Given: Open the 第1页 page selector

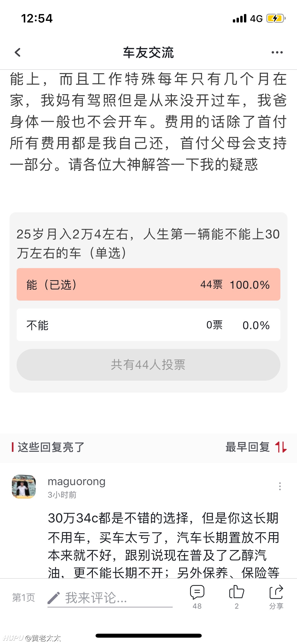Looking at the screenshot, I should point(23,597).
